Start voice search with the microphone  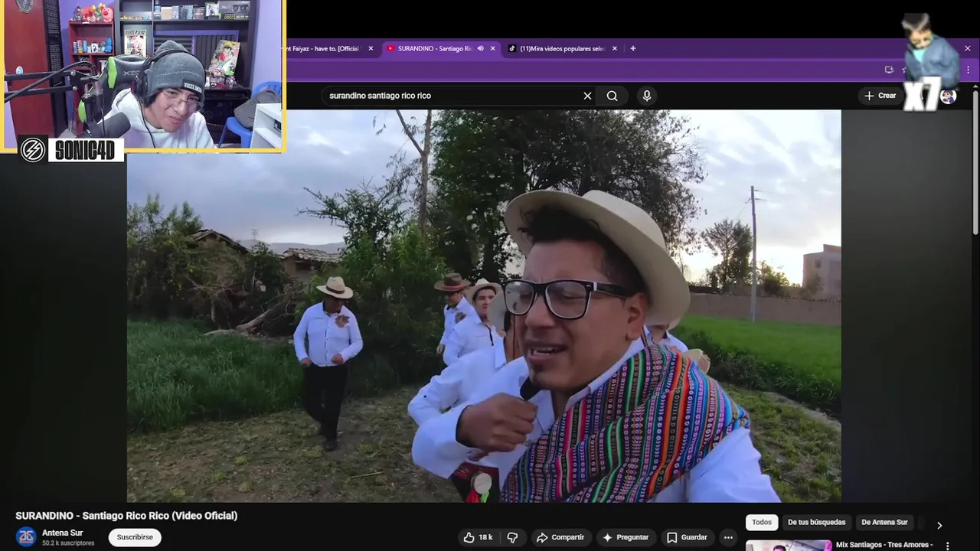coord(647,96)
